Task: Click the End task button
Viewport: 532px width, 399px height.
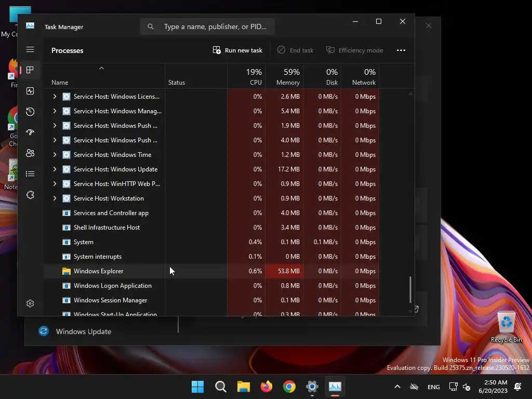Action: point(295,50)
